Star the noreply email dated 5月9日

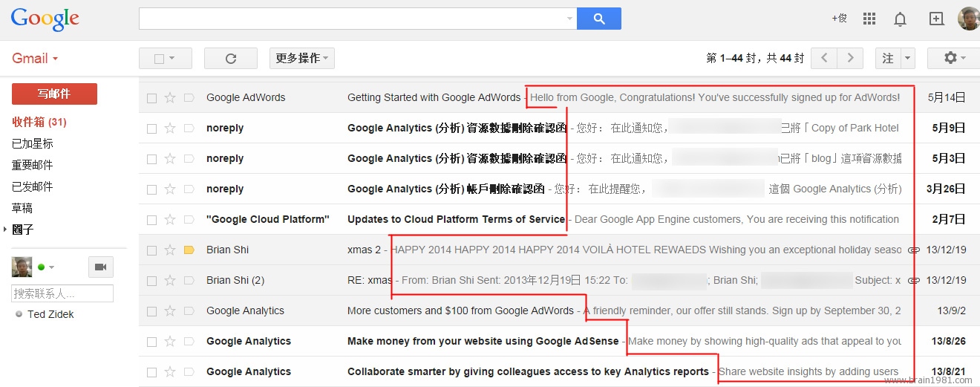(169, 128)
